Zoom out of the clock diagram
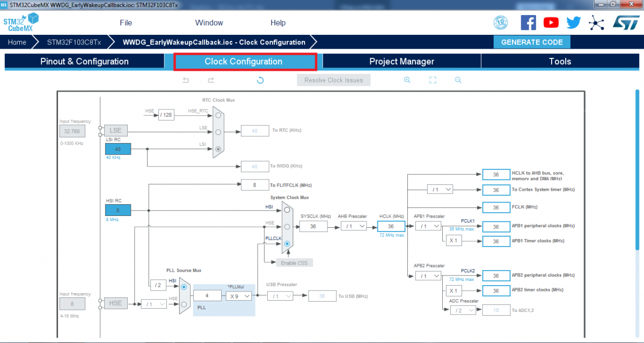The height and width of the screenshot is (343, 644). 458,80
